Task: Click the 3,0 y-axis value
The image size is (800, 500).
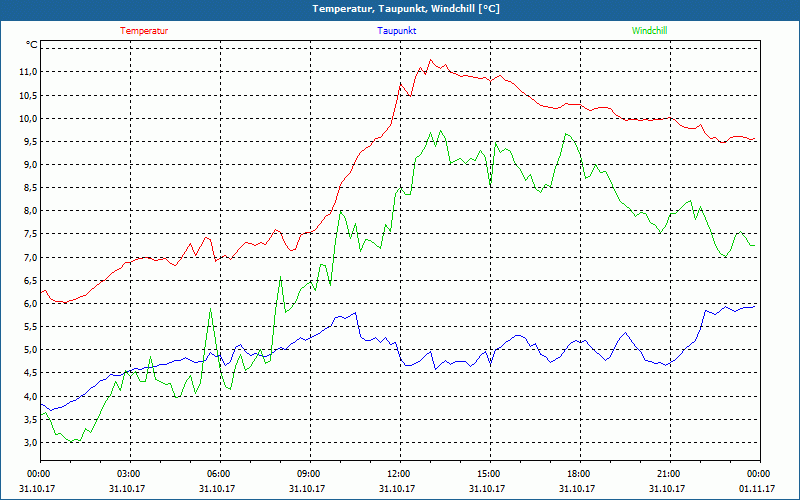Action: (30, 442)
